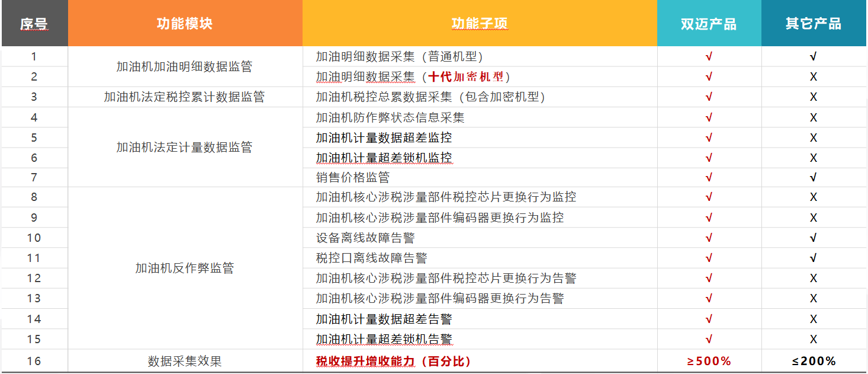This screenshot has width=868, height=374.
Task: Click sequence number 12 in 序号 column
Action: pyautogui.click(x=34, y=278)
